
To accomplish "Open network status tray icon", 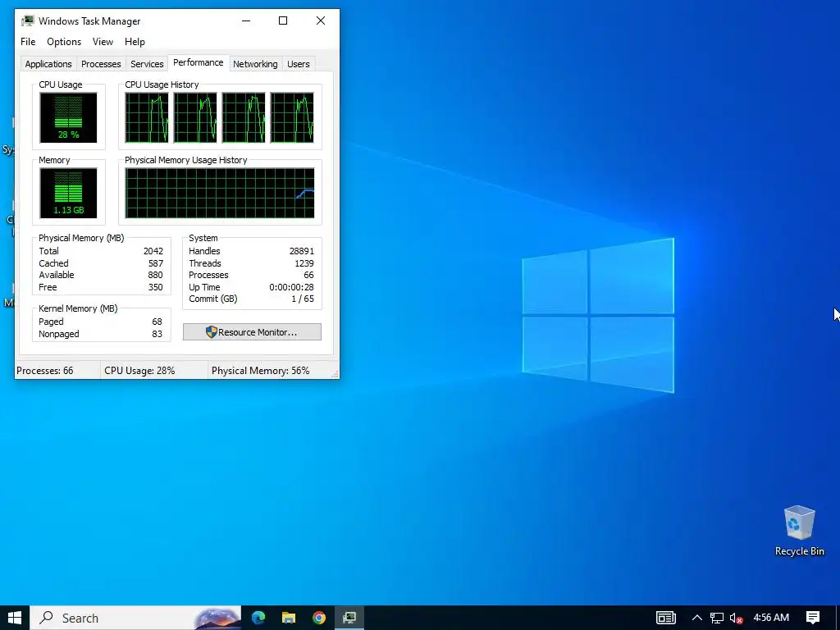I will (x=716, y=618).
